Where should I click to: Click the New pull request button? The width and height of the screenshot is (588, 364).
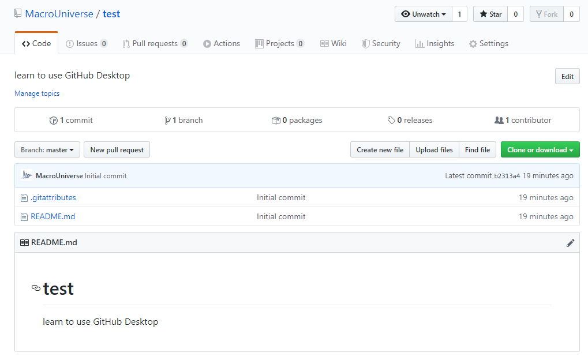click(117, 150)
